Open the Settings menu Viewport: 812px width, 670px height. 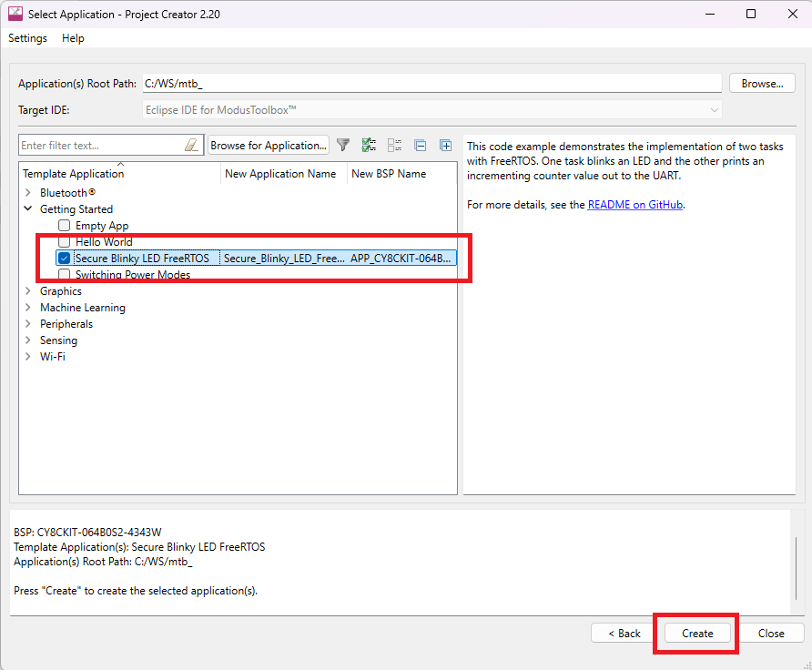pos(27,38)
